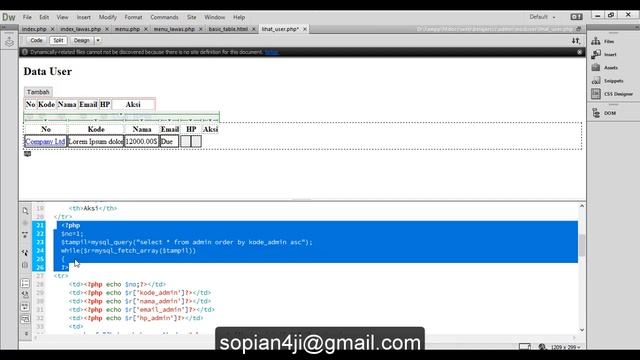Click the Tambah button in design view
This screenshot has height=360, width=640.
pyautogui.click(x=38, y=92)
